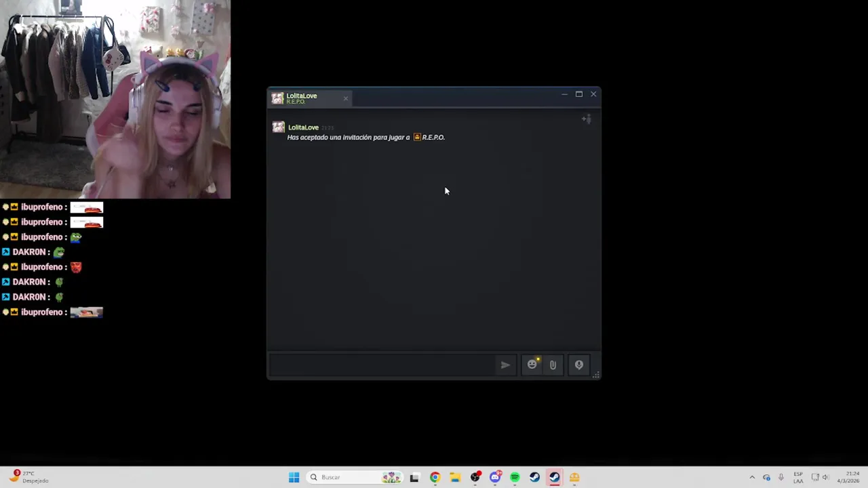Click the R.E.P.O. game icon in message

click(417, 137)
